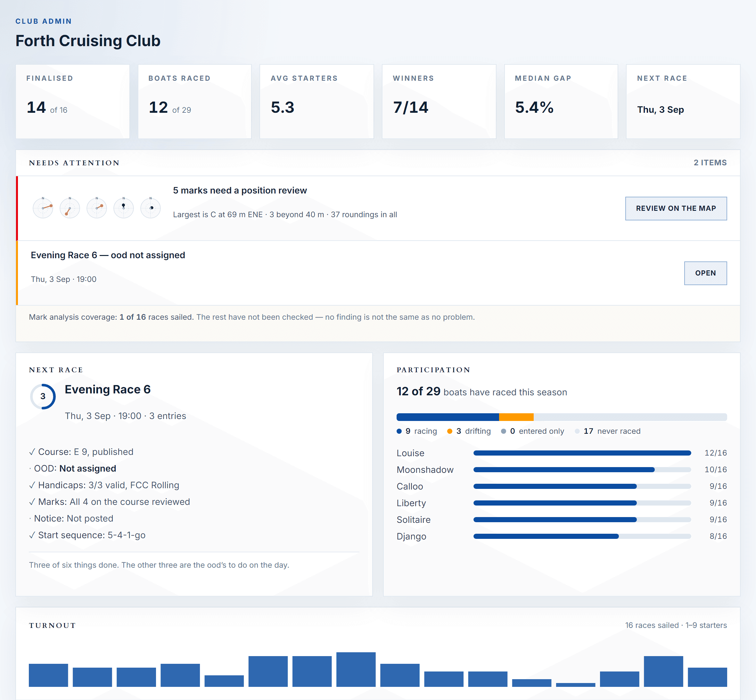Click 'Club Admin' breadcrumb label
Image resolution: width=756 pixels, height=700 pixels.
44,21
